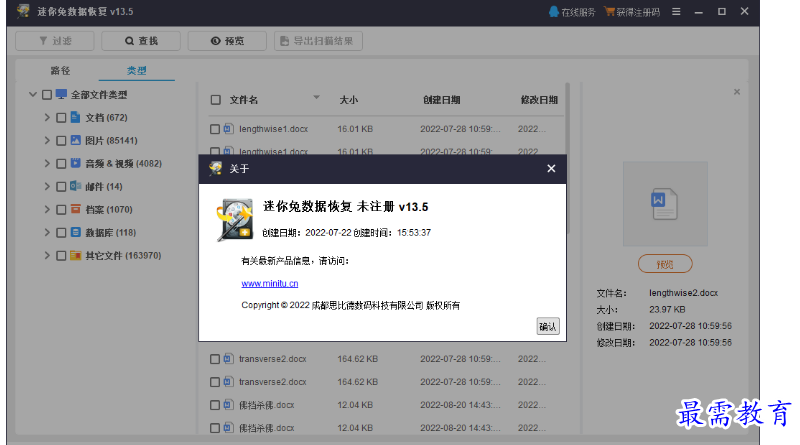Click the Confirm (确认) button in About dialog

[548, 327]
